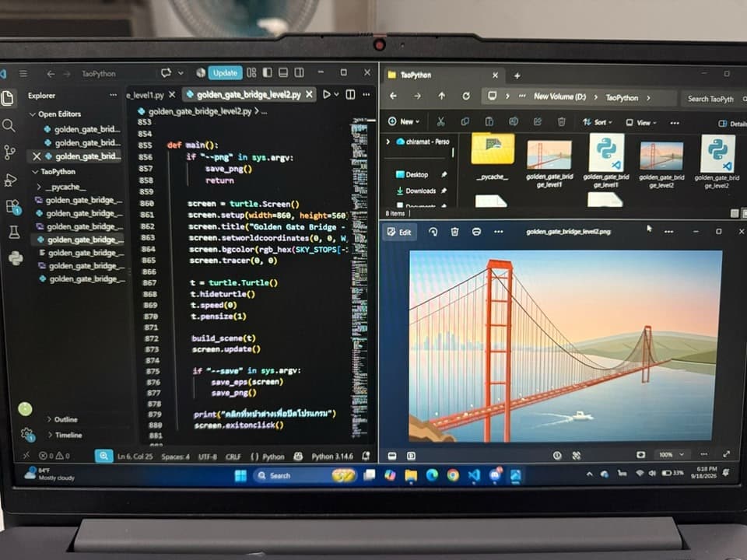Open the Testing flask view in VS Code

click(x=14, y=233)
